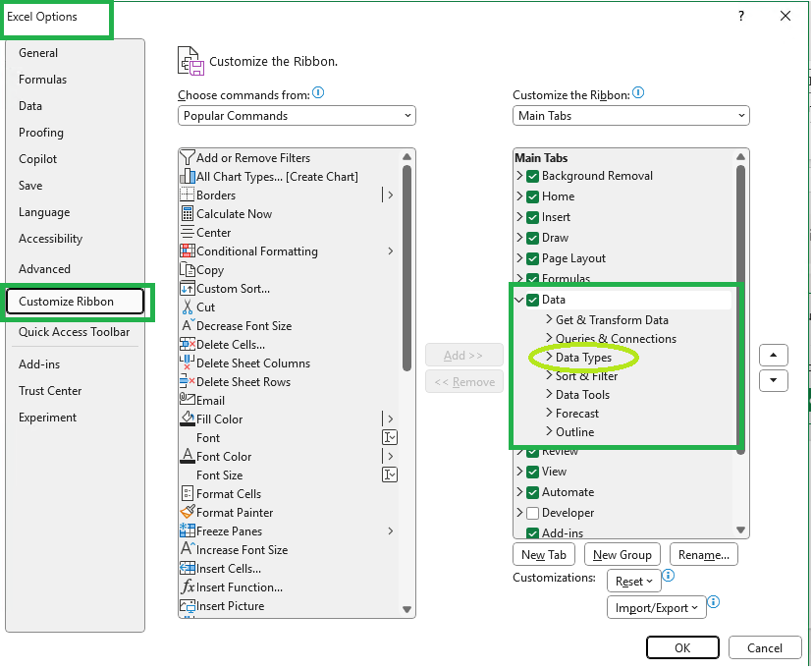Screen dimensions: 812x670
Task: Toggle the Insert tab checkbox
Action: [532, 218]
